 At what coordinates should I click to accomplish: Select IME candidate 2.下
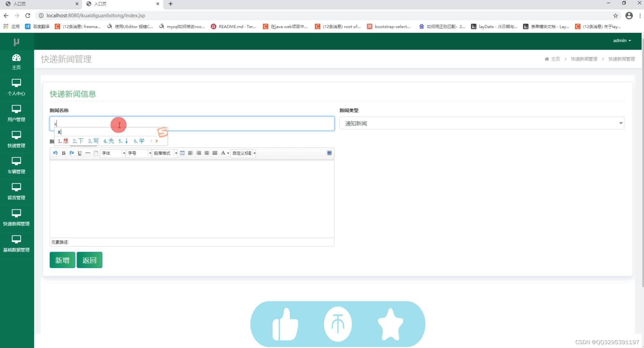78,141
